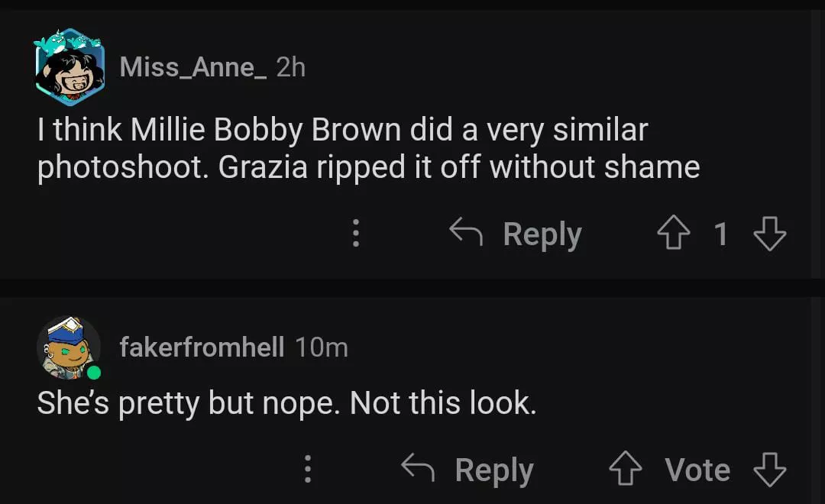The image size is (825, 504).
Task: Click the 10m timestamp on fakerfromhell's comment
Action: 322,348
